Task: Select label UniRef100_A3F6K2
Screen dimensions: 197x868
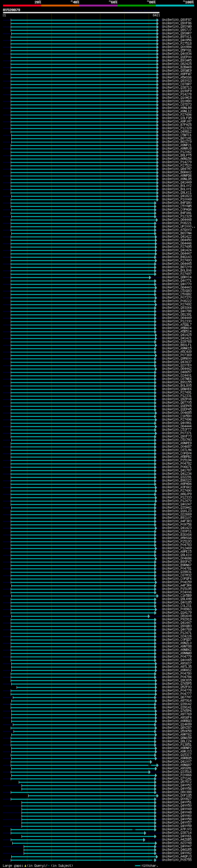Action: pyautogui.click(x=177, y=487)
